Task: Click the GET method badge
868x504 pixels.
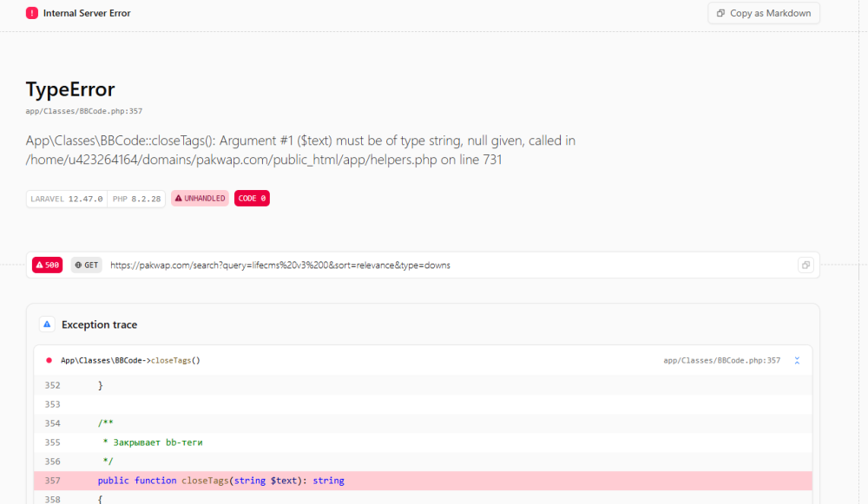Action: tap(86, 265)
